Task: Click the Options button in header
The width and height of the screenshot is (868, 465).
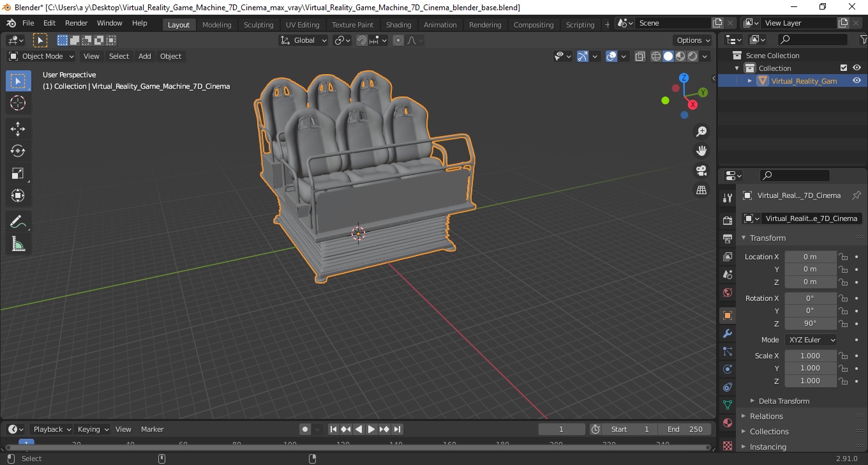Action: click(694, 40)
